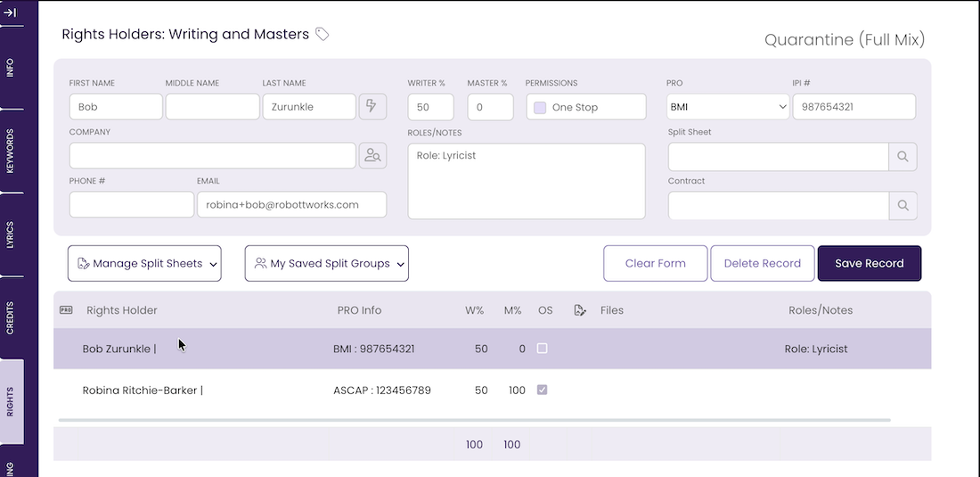The height and width of the screenshot is (477, 980).
Task: Click the horizontal scrollbar under the table
Action: point(474,420)
